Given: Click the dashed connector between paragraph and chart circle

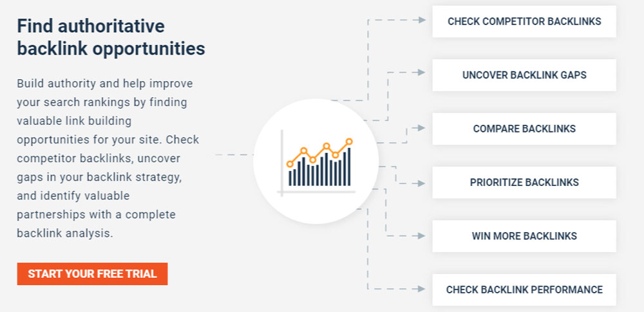Looking at the screenshot, I should [x=234, y=155].
